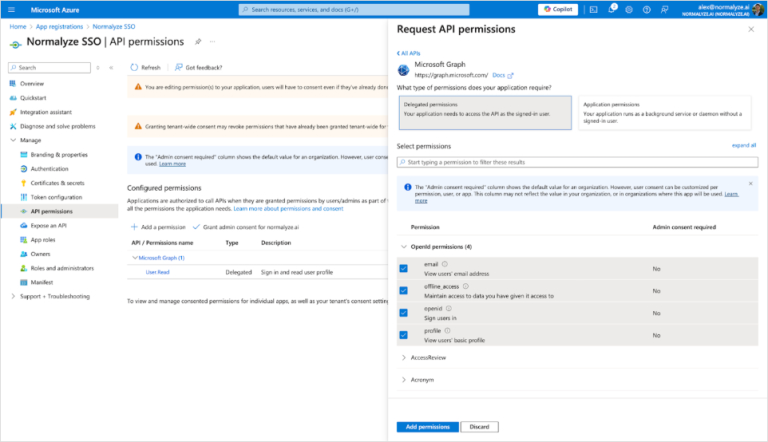Viewport: 768px width, 442px height.
Task: Open Certificates & secrets in sidebar
Action: pos(55,183)
